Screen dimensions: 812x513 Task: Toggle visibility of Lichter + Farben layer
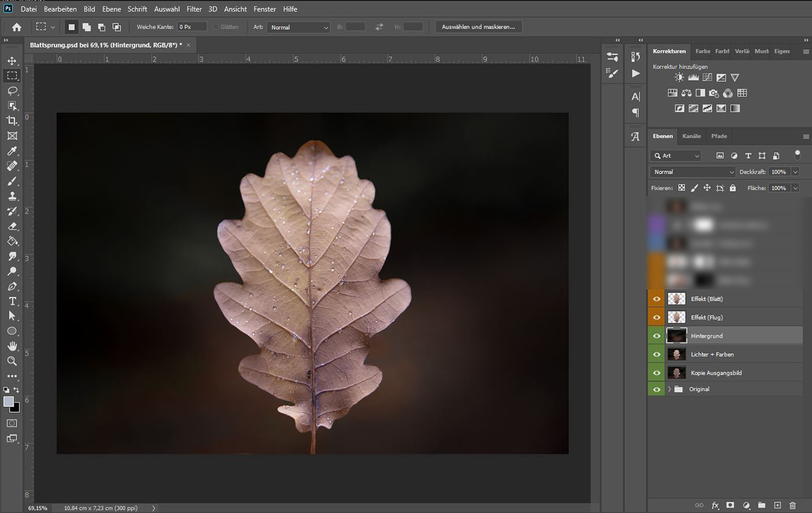pyautogui.click(x=657, y=354)
